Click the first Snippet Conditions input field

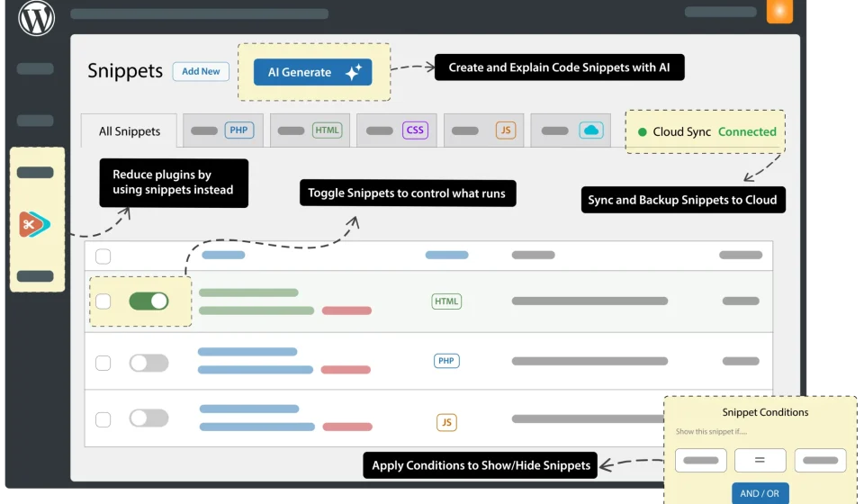700,460
